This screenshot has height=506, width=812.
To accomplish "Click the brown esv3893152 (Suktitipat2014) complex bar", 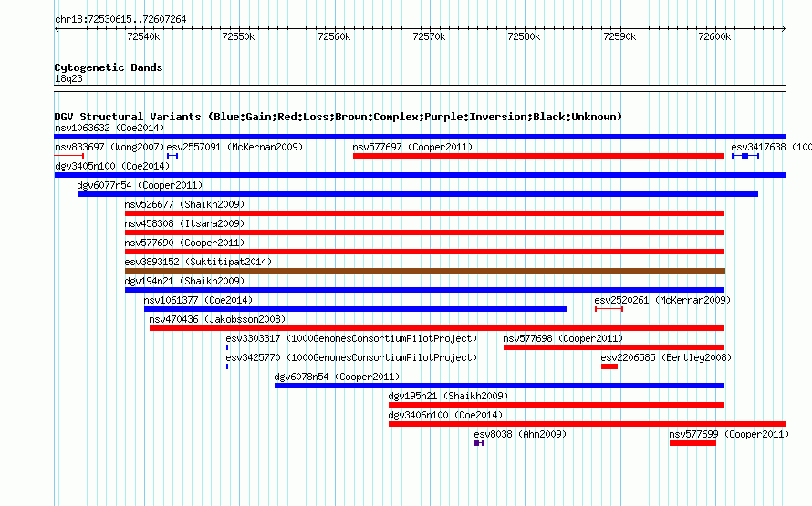I will [x=425, y=271].
